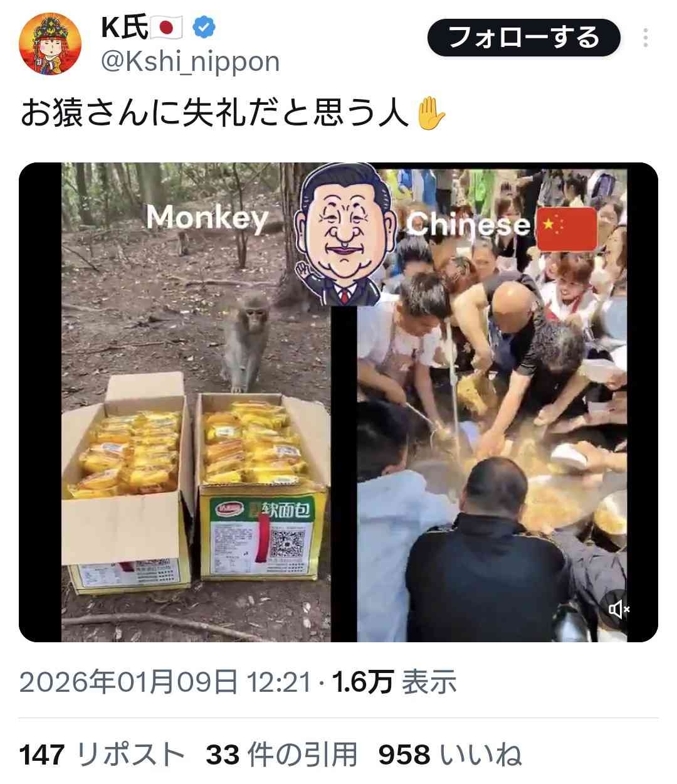Screen dimensions: 677x784
Task: View the 33 件の引用 list
Action: pyautogui.click(x=281, y=755)
